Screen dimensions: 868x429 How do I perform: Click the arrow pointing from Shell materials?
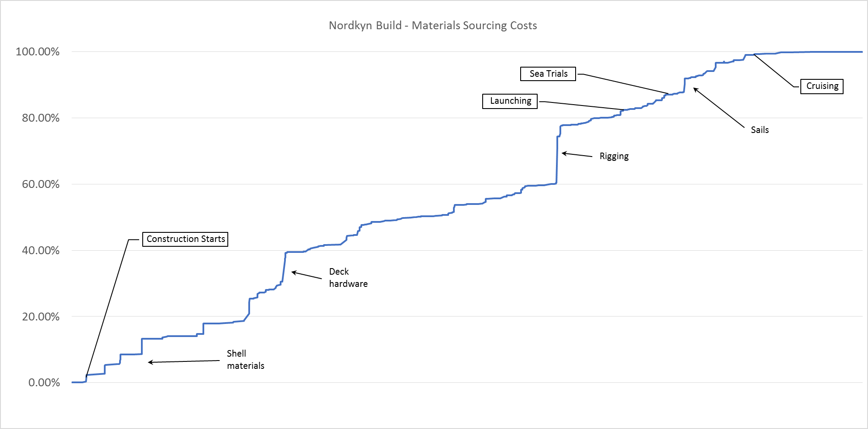pyautogui.click(x=184, y=361)
